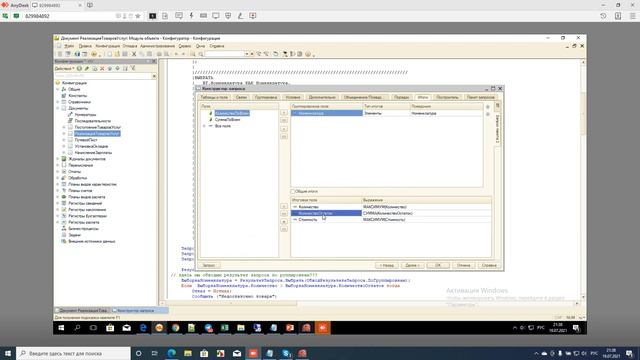Click the local Windows search box

point(73,353)
